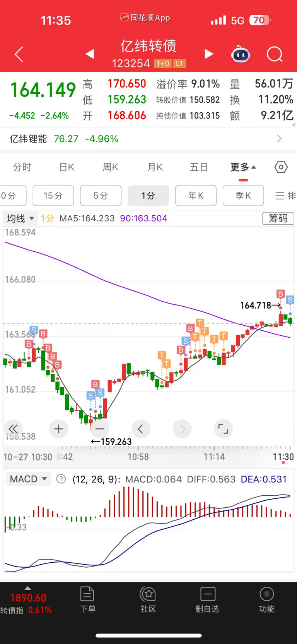
Task: Expand index bar with up triangle
Action: pos(27,588)
